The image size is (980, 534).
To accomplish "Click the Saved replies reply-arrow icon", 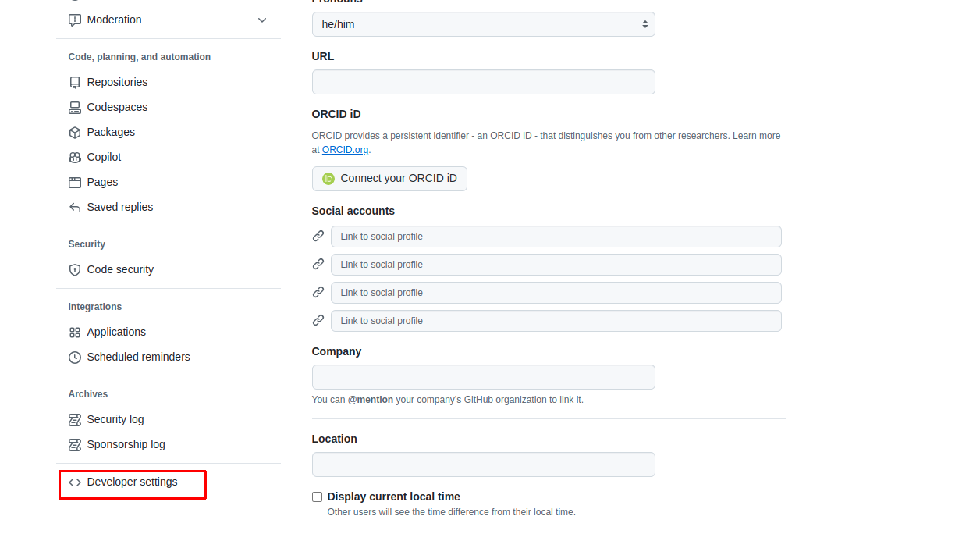I will (x=74, y=207).
